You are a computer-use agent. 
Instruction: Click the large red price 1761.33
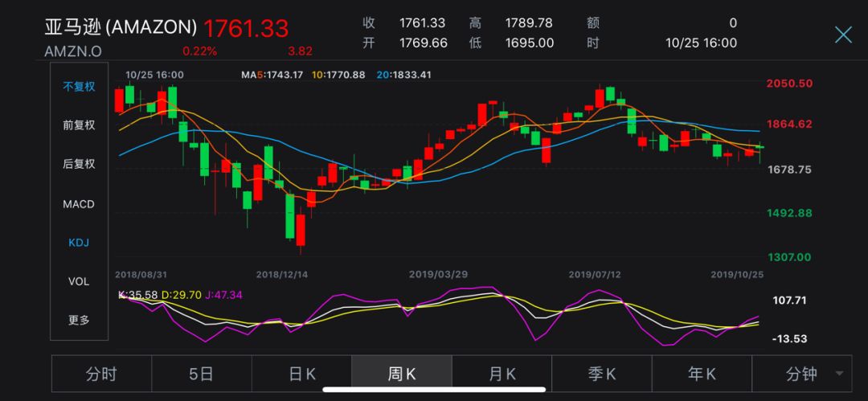point(247,27)
